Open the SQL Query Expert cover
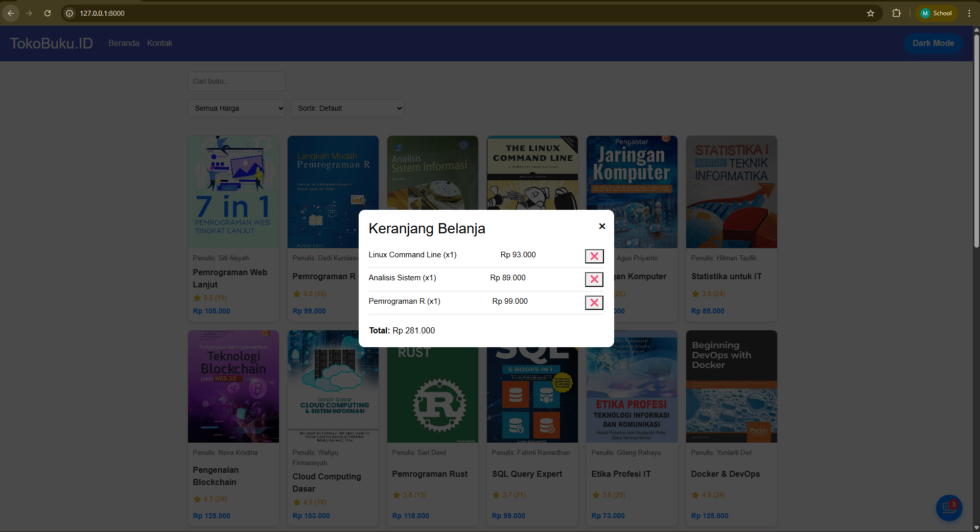This screenshot has width=980, height=532. (532, 395)
